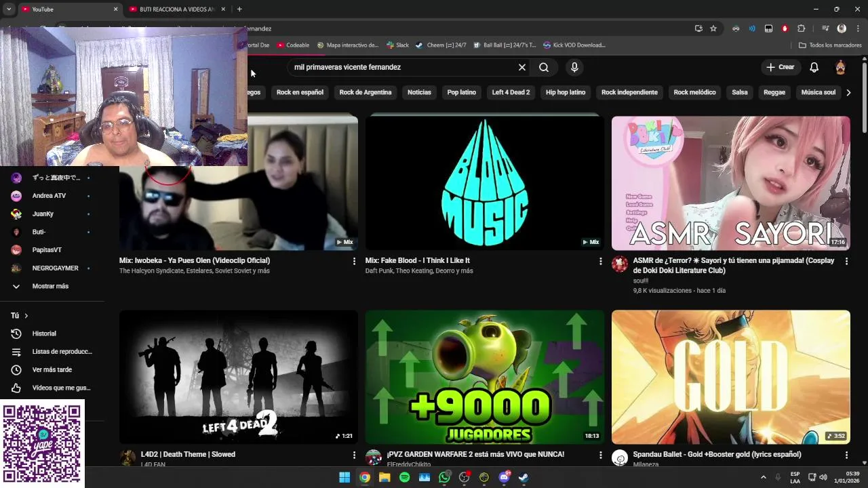This screenshot has height=488, width=868.
Task: Open the ASMR Sayori video thumbnail
Action: point(730,182)
